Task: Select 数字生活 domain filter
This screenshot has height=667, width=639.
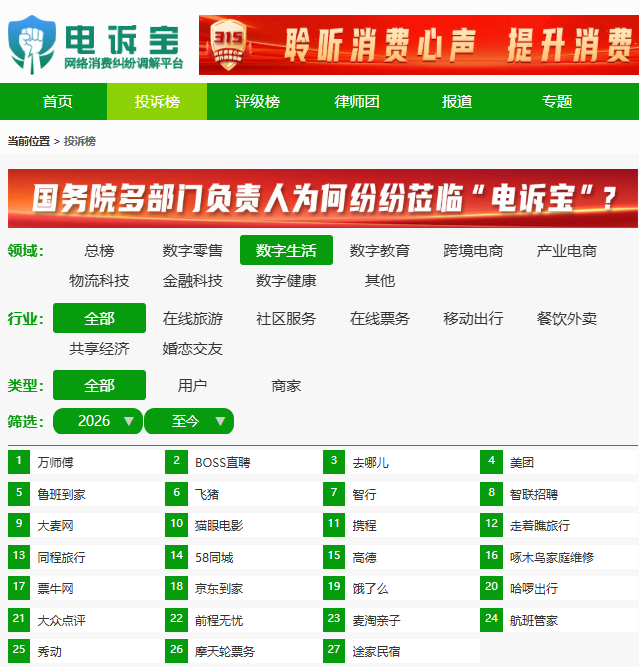Action: 286,250
